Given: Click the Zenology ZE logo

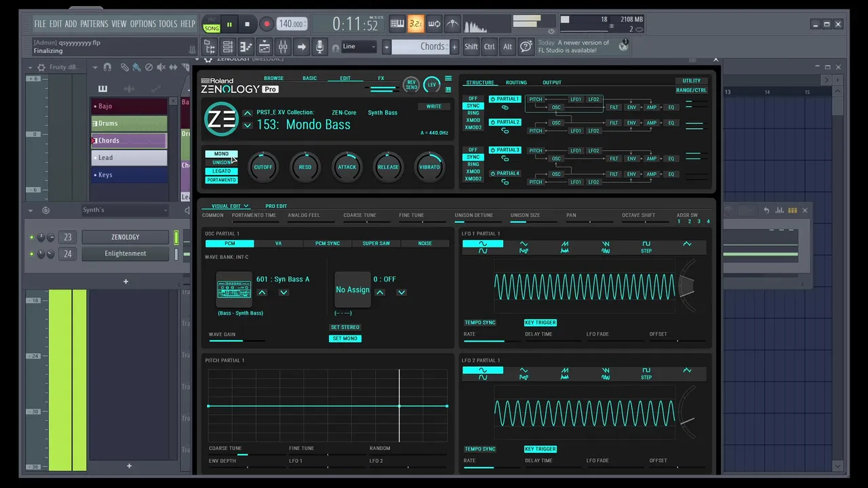Looking at the screenshot, I should (221, 119).
